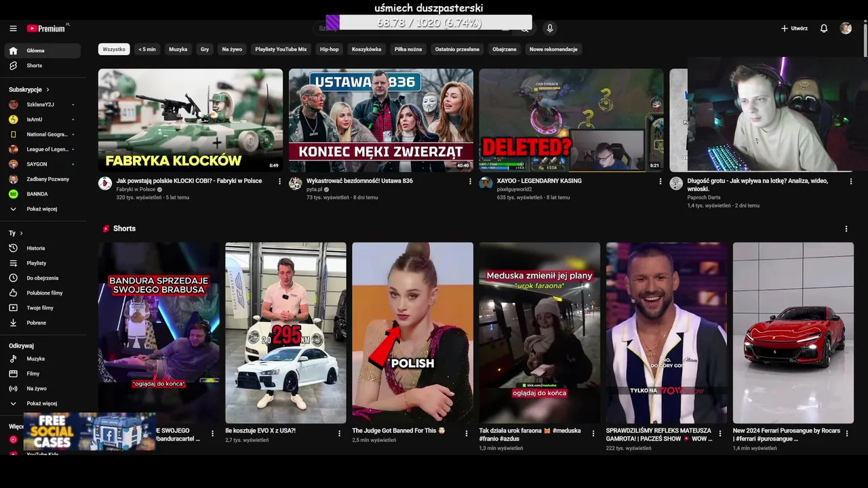868x488 pixels.
Task: Open Muzyka under Odkrywaj
Action: (x=43, y=359)
